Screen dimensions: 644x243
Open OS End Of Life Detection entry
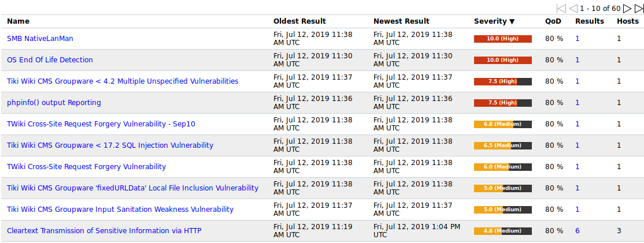coord(50,60)
